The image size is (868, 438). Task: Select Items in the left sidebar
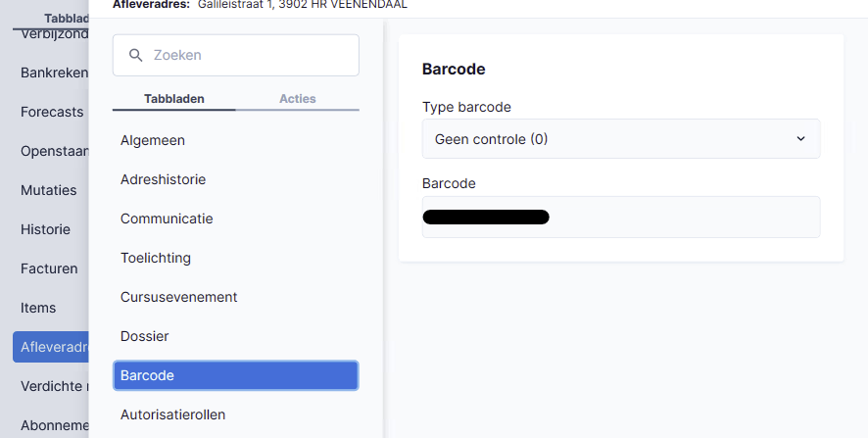pyautogui.click(x=38, y=308)
